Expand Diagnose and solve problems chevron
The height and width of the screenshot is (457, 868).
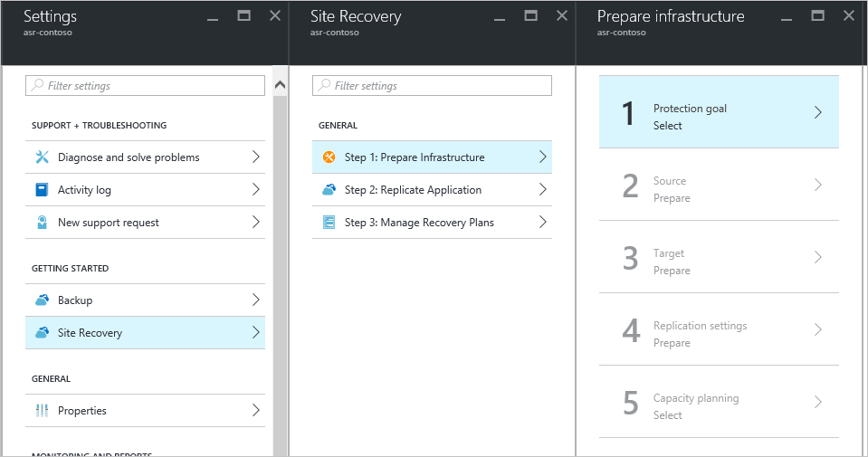tap(256, 157)
